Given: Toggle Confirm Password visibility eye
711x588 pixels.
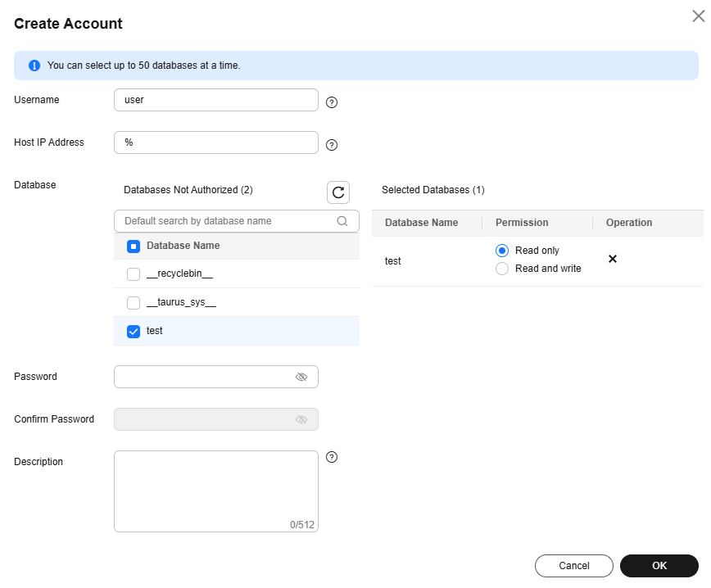Looking at the screenshot, I should click(x=301, y=419).
